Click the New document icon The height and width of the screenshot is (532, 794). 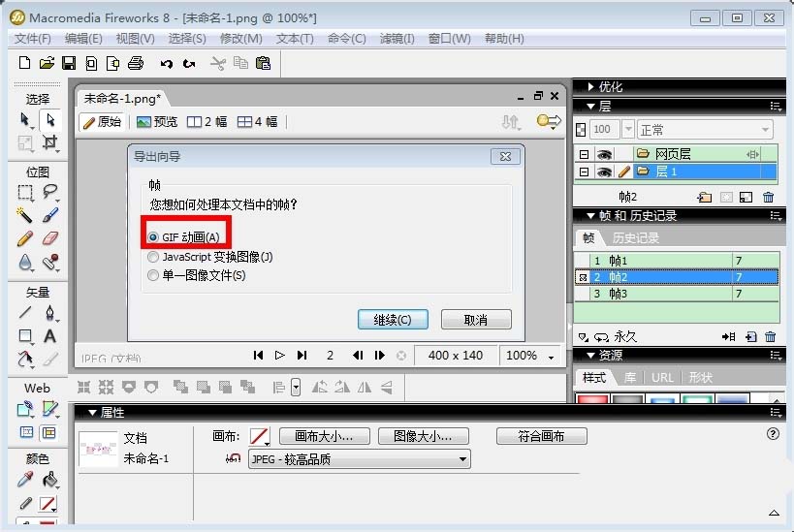coord(24,63)
